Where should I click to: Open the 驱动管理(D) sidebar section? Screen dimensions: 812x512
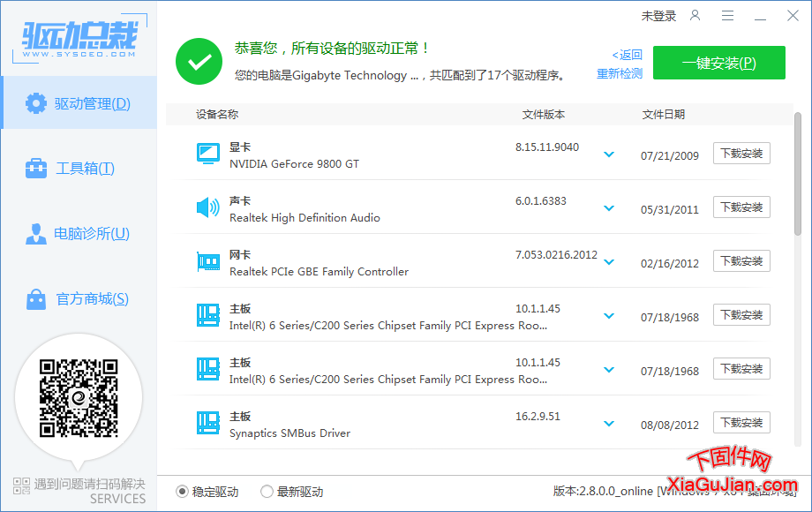(x=79, y=103)
